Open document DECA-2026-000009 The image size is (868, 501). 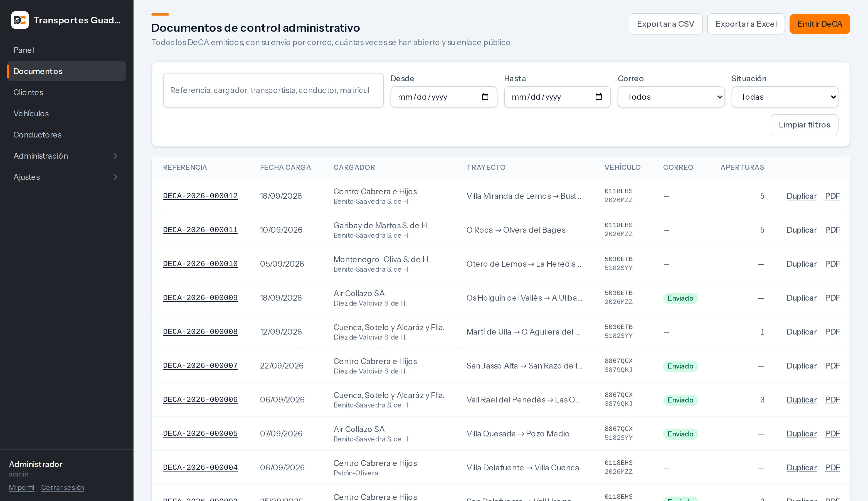(x=200, y=298)
